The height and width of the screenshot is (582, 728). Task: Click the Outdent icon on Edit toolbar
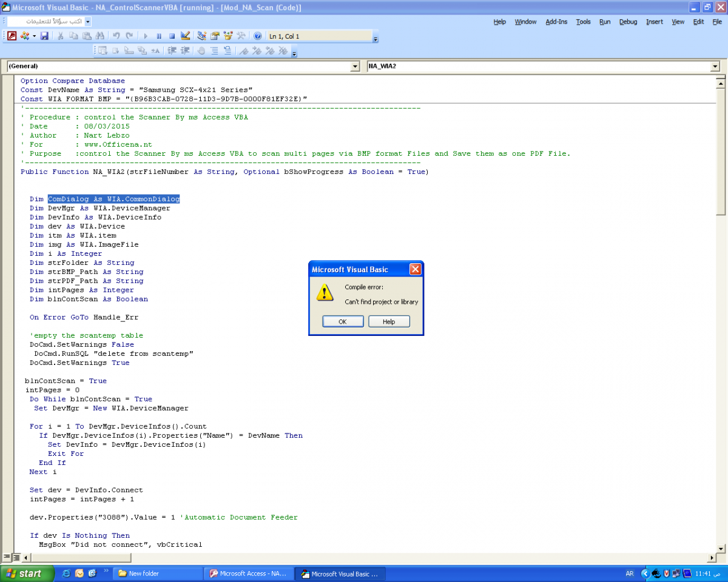click(186, 51)
